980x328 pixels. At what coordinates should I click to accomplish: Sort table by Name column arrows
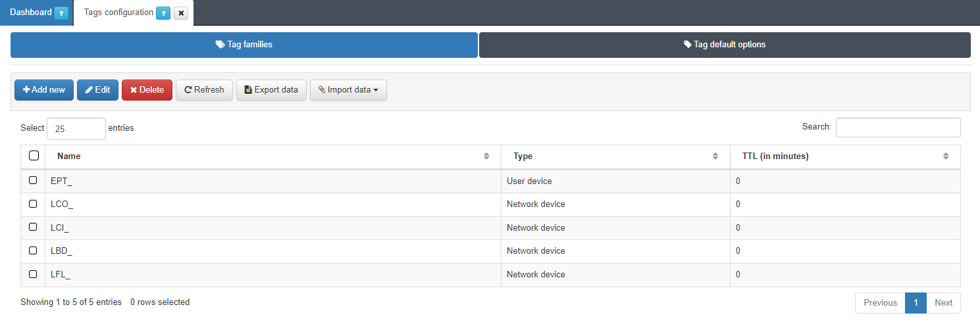[486, 156]
